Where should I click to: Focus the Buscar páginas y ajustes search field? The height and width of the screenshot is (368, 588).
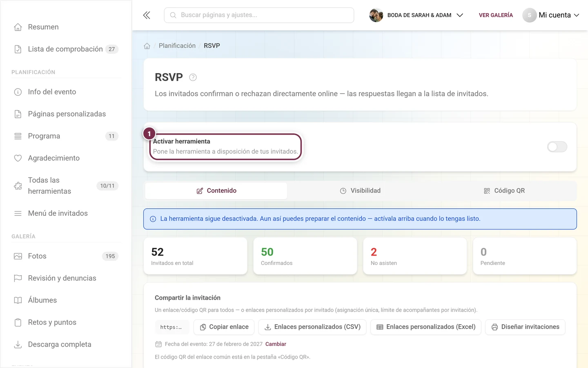[259, 15]
